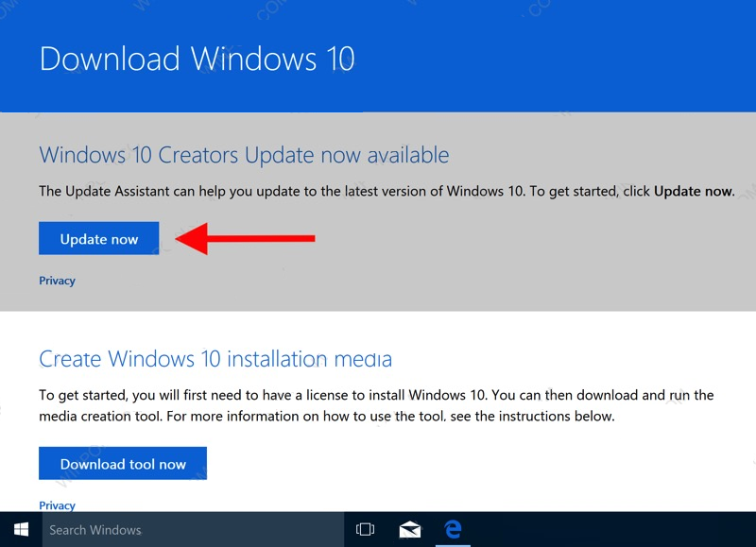Click the Search Windows box
Image resolution: width=756 pixels, height=547 pixels.
(193, 530)
